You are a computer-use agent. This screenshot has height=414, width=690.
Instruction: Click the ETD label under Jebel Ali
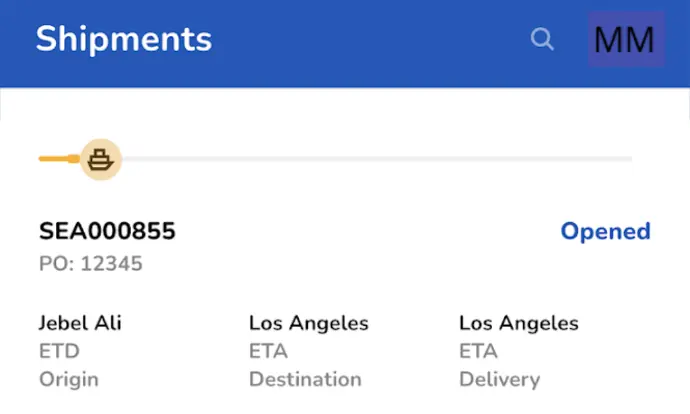59,351
